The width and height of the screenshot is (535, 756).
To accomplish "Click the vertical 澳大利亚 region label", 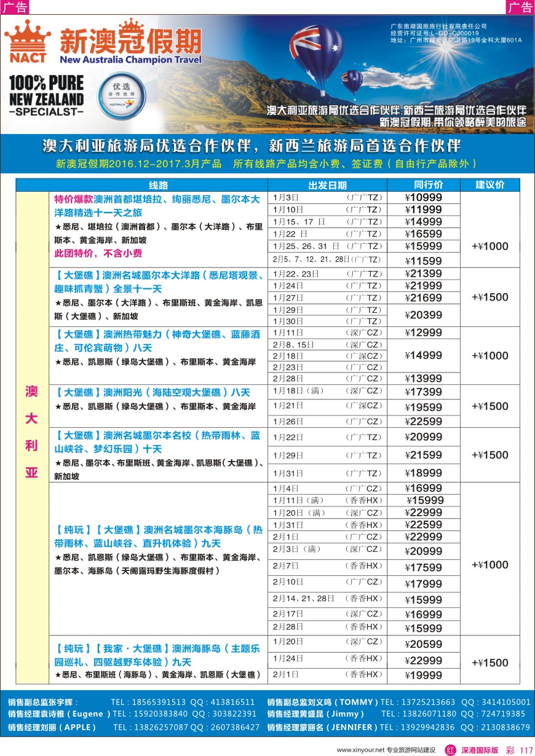I will (31, 432).
